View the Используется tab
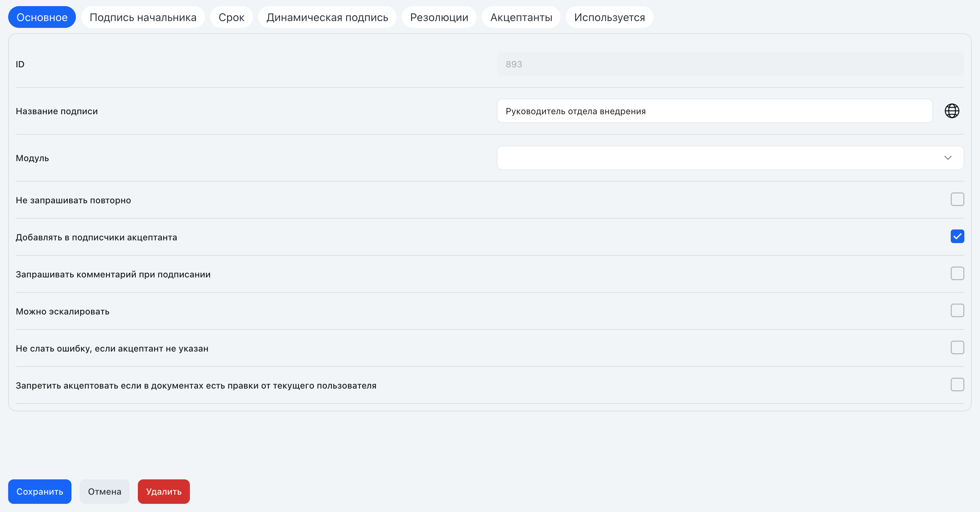The width and height of the screenshot is (980, 512). tap(609, 17)
